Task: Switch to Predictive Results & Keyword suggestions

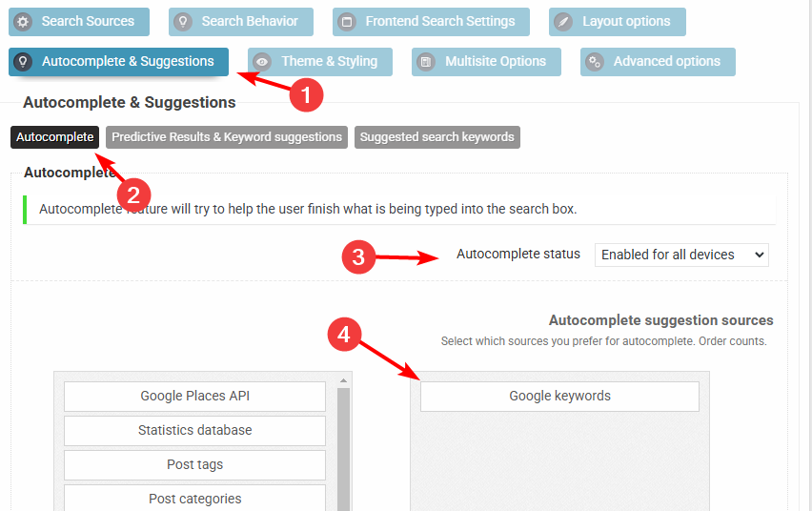Action: [x=227, y=137]
